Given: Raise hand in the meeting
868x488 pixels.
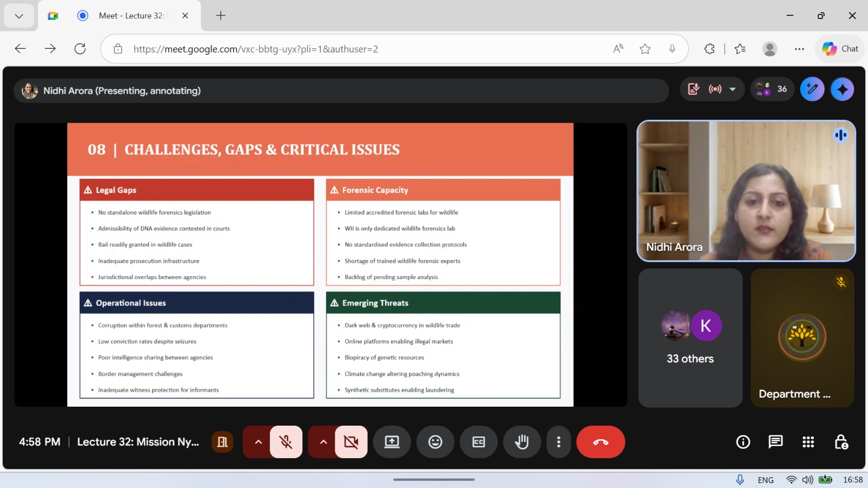Looking at the screenshot, I should (522, 442).
